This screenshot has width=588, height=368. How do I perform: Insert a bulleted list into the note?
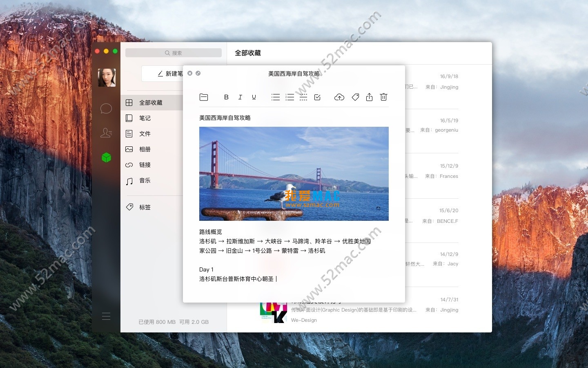pos(276,97)
